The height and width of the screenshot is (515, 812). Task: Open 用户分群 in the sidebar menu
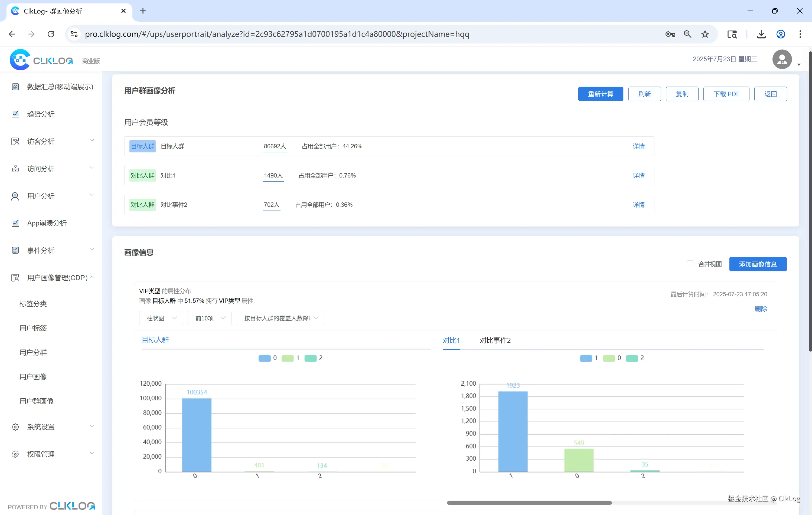pyautogui.click(x=33, y=352)
